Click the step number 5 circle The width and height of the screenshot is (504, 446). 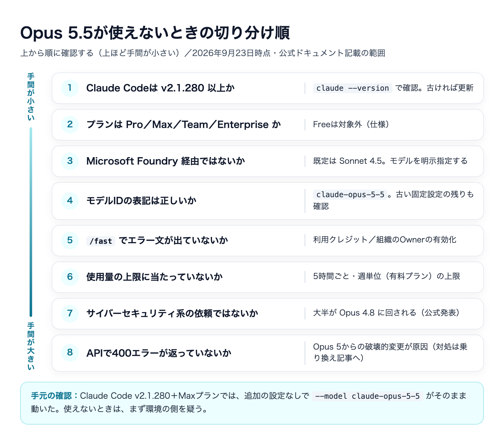click(x=70, y=241)
